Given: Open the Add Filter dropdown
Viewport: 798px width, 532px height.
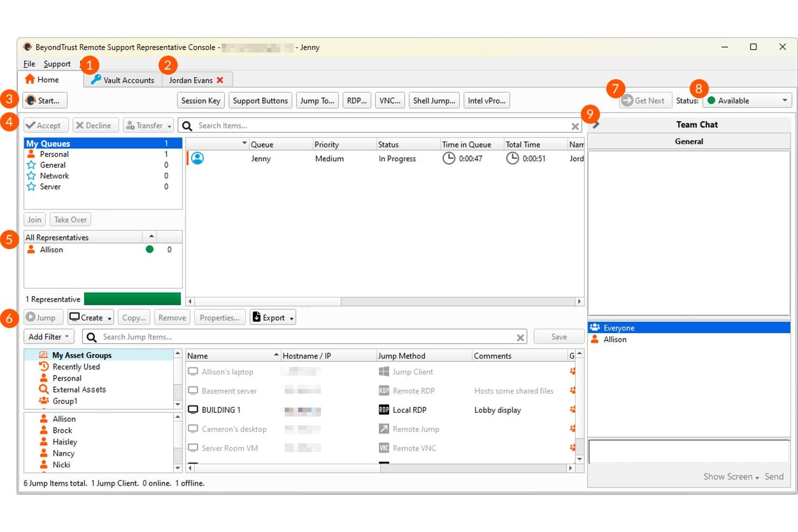Looking at the screenshot, I should (x=49, y=337).
